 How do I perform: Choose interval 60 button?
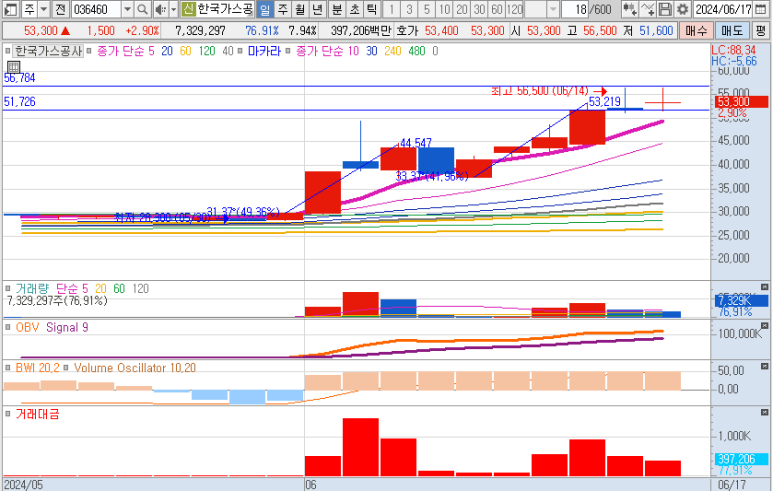[x=496, y=9]
